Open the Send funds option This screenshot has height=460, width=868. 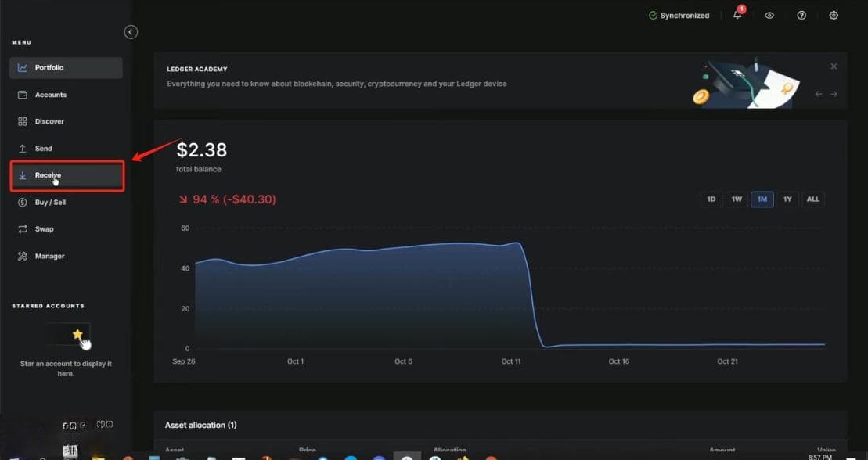(66, 149)
